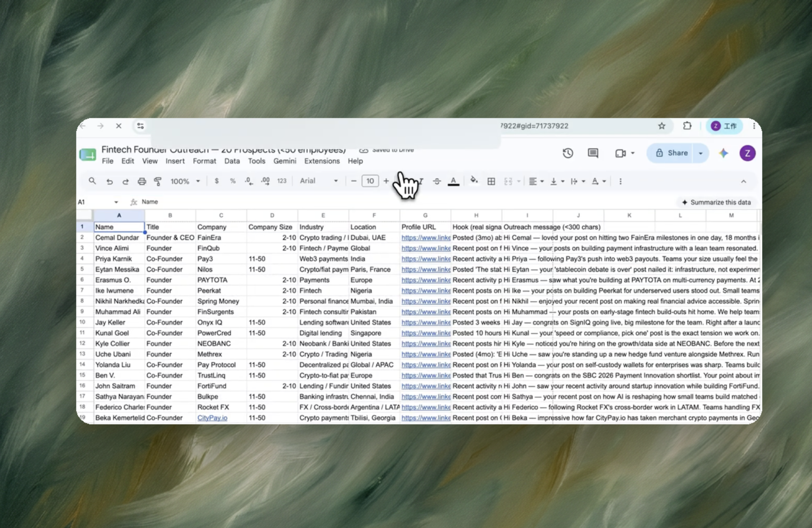Open the Extensions menu
This screenshot has width=812, height=528.
click(x=322, y=161)
